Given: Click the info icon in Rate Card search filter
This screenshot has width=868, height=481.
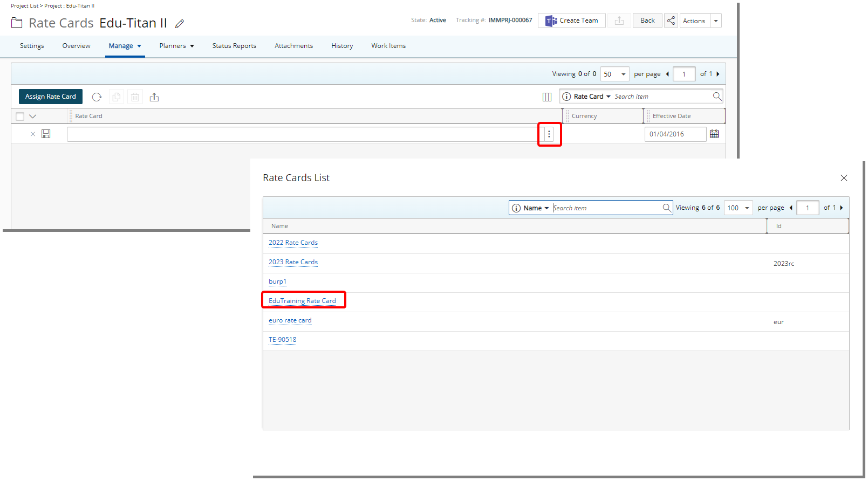Looking at the screenshot, I should (566, 97).
